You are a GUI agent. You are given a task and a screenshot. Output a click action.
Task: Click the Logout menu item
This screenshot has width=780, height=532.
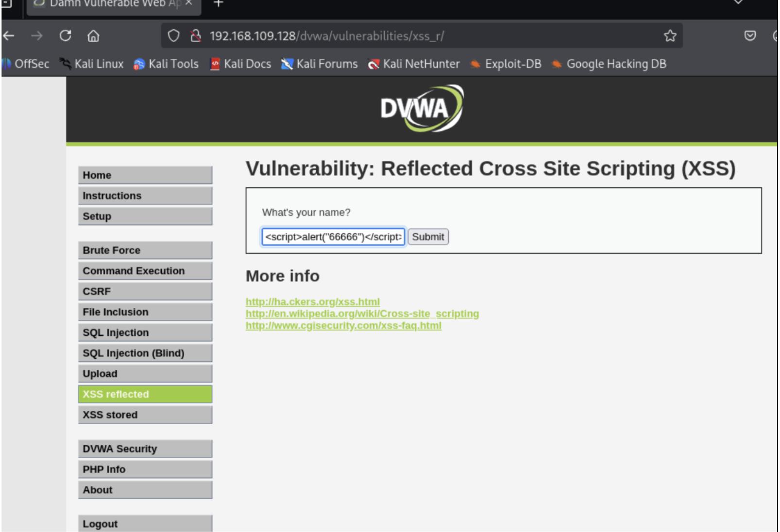pos(145,524)
